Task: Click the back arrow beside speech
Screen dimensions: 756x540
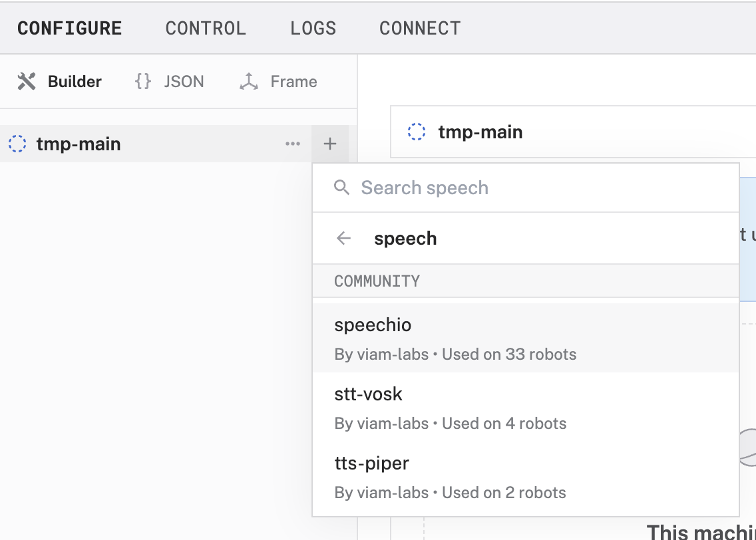Action: tap(343, 239)
